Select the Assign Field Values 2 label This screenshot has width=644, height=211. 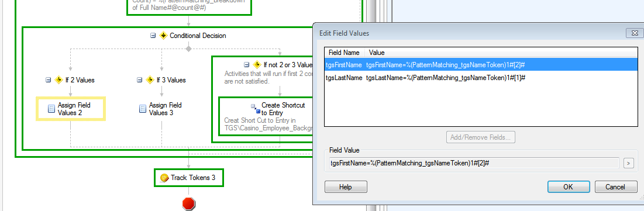pyautogui.click(x=74, y=109)
